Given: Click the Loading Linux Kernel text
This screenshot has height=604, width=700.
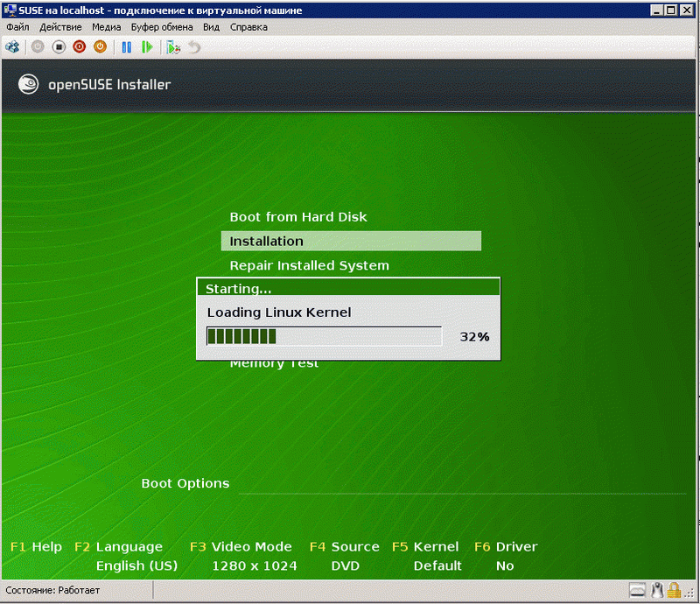Looking at the screenshot, I should pos(279,313).
